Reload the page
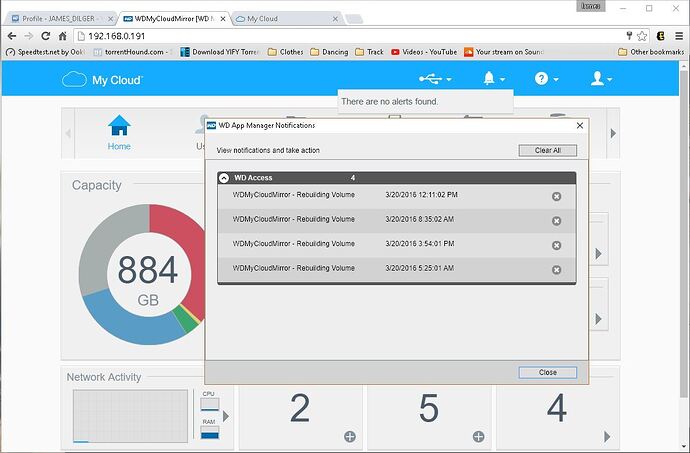This screenshot has width=690, height=453. (x=45, y=36)
